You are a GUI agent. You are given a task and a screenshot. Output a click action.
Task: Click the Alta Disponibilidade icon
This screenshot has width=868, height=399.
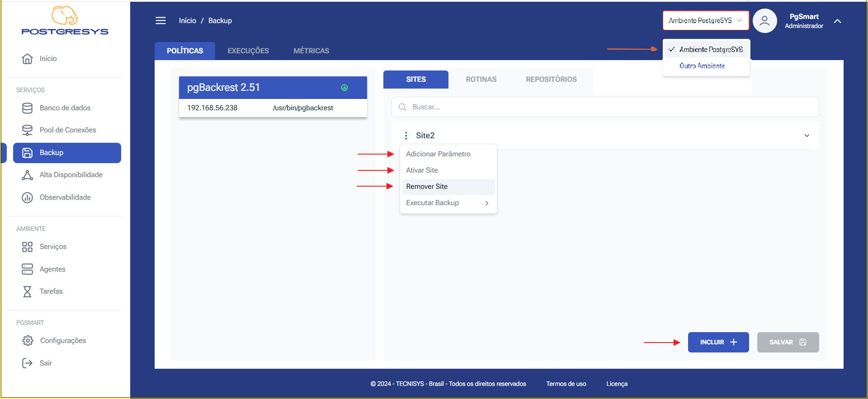(28, 175)
